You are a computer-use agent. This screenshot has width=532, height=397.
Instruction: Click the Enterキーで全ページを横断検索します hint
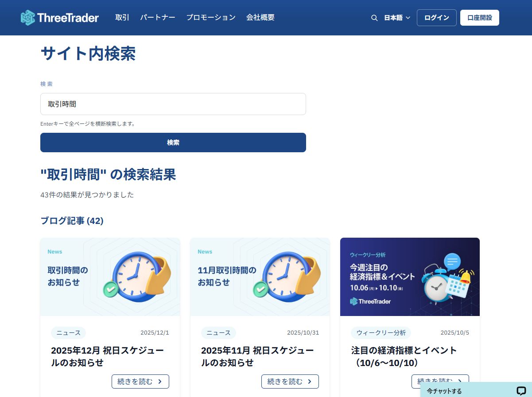(x=88, y=124)
